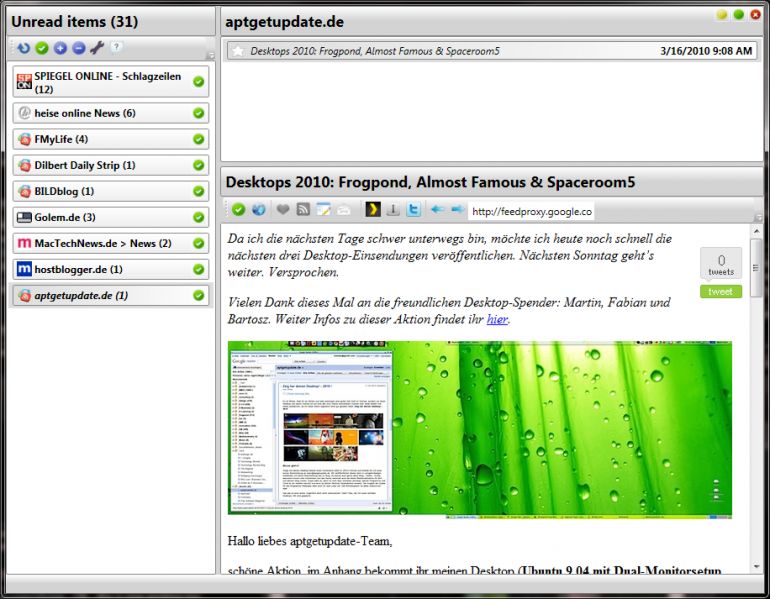Open settings with the wrench icon
770x599 pixels.
click(x=97, y=47)
